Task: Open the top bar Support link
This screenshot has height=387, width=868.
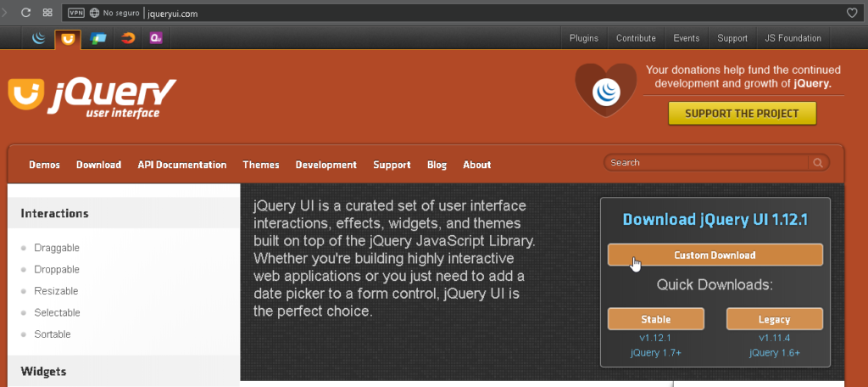Action: (732, 38)
